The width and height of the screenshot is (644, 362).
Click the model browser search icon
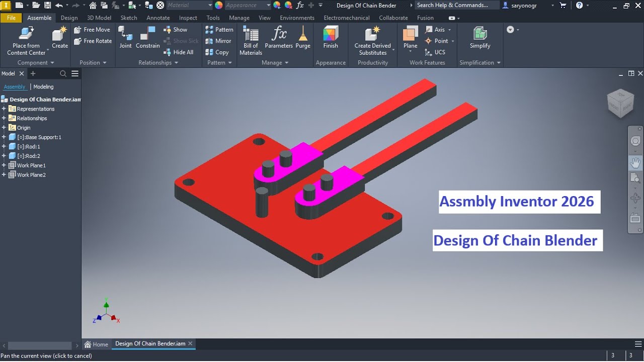[x=63, y=74]
